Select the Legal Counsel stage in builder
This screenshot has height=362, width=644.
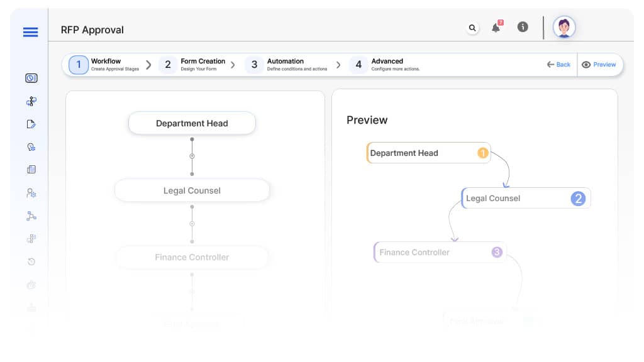point(192,190)
